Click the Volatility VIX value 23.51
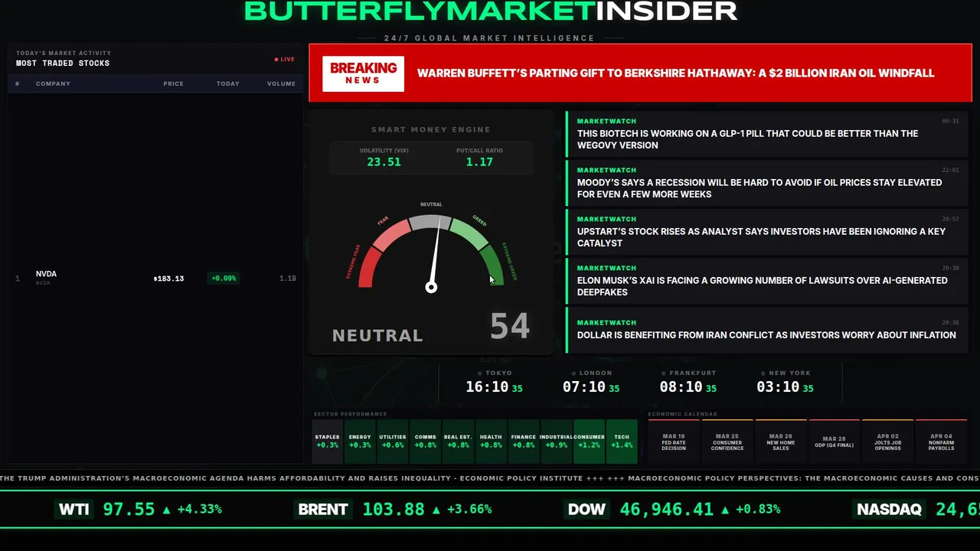The width and height of the screenshot is (980, 551). (x=384, y=162)
